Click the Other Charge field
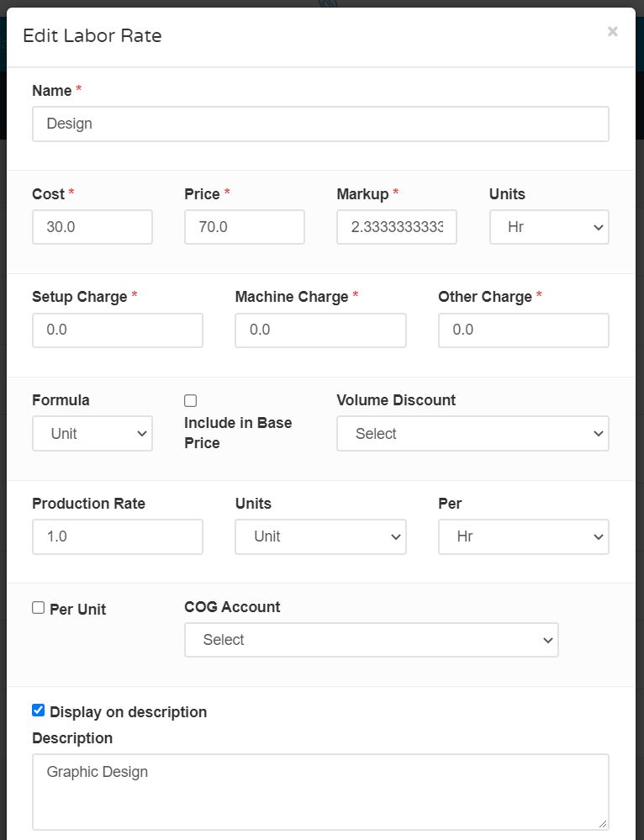The image size is (644, 840). (524, 330)
